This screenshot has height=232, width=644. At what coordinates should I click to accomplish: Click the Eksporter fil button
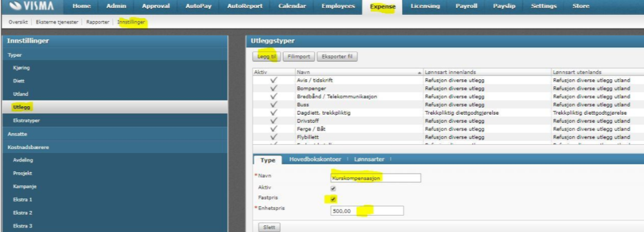click(x=337, y=57)
